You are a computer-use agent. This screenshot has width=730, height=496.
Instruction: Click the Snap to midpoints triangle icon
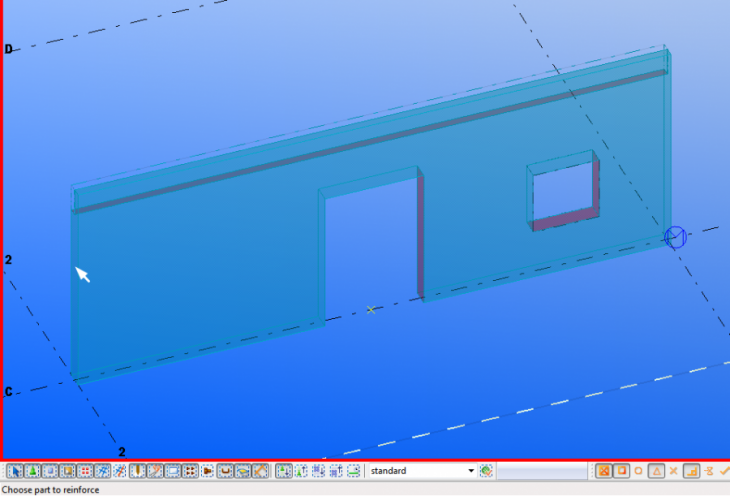(656, 471)
